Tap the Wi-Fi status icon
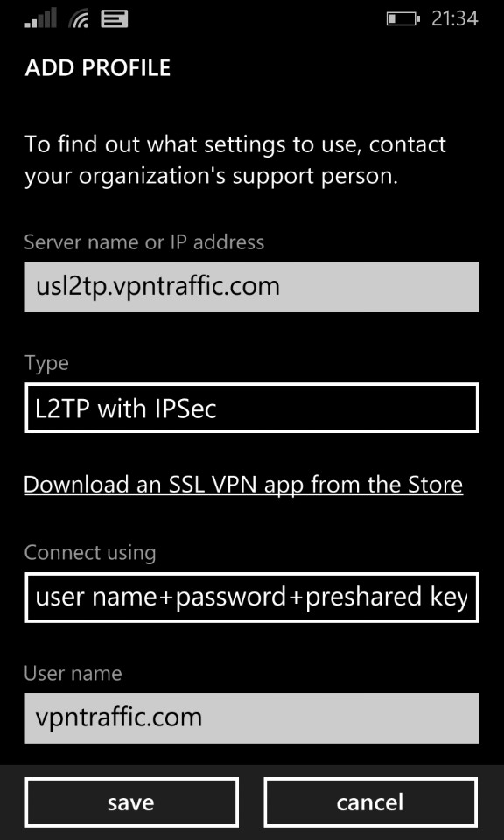Image resolution: width=504 pixels, height=840 pixels. point(79,18)
